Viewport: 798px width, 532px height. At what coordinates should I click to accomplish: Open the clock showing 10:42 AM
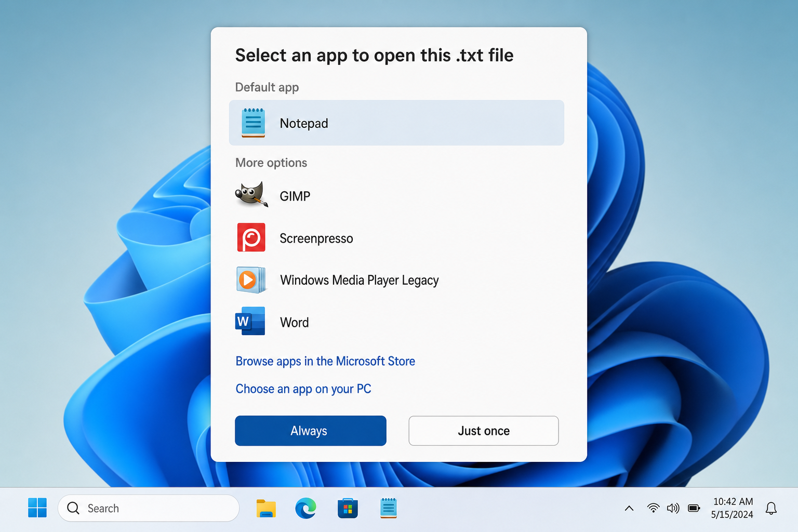733,501
